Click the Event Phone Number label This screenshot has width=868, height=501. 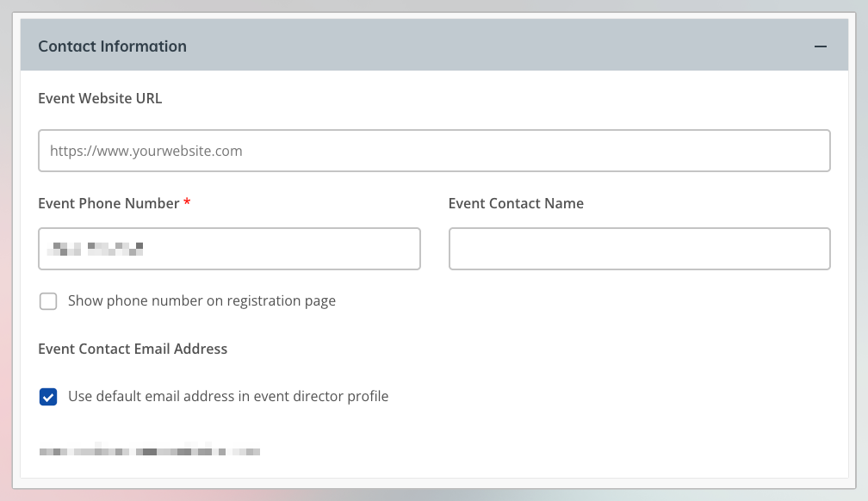click(108, 204)
